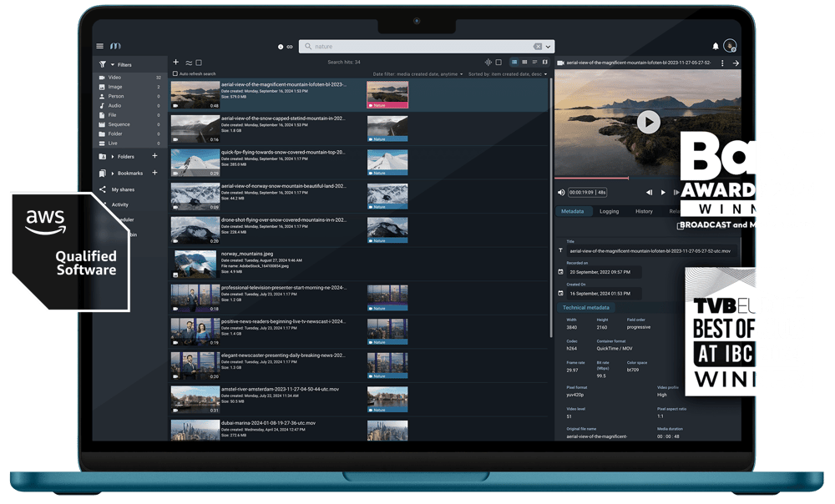Expand the Folders tree in the sidebar

(113, 156)
